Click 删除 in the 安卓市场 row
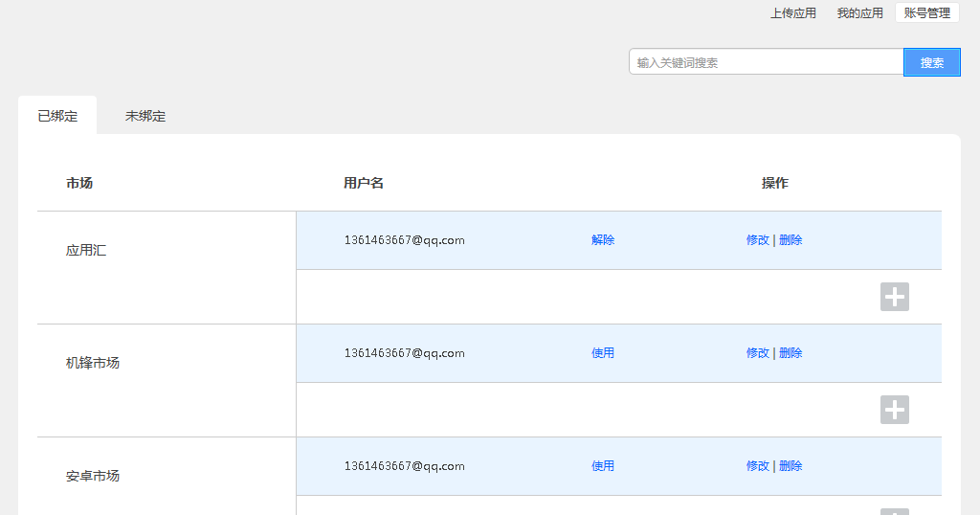The width and height of the screenshot is (980, 515). point(791,466)
